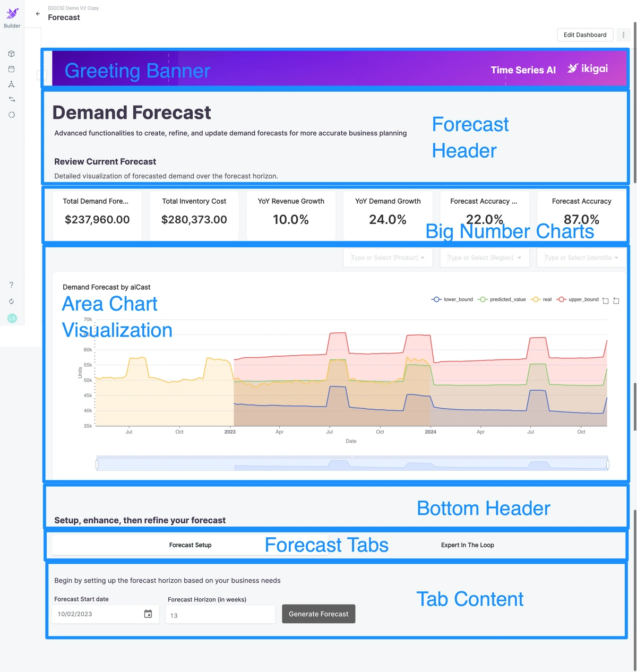Go back using the left arrow icon
The image size is (637, 672).
click(x=38, y=14)
